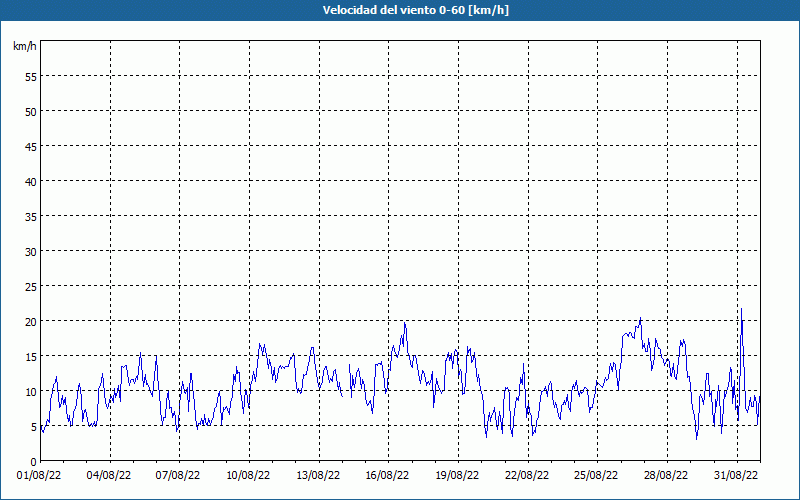Click the date label 25/08/22
The height and width of the screenshot is (500, 800).
[x=596, y=476]
